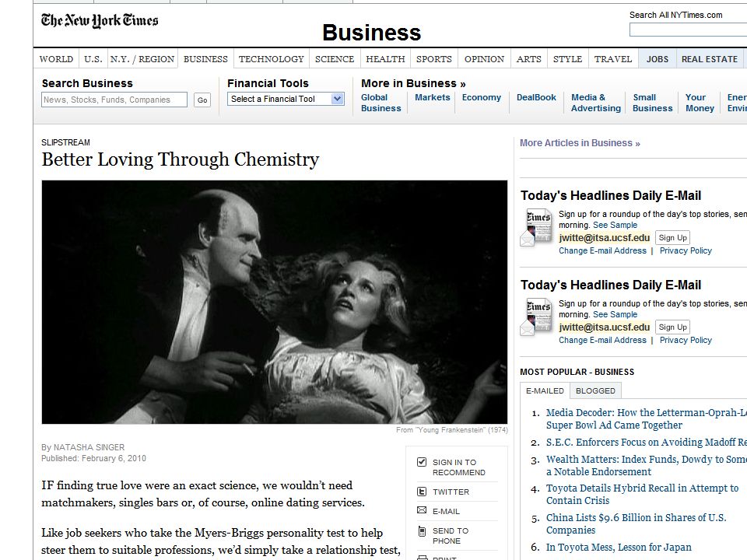Open the Style section tab
This screenshot has width=747, height=560.
pos(567,59)
